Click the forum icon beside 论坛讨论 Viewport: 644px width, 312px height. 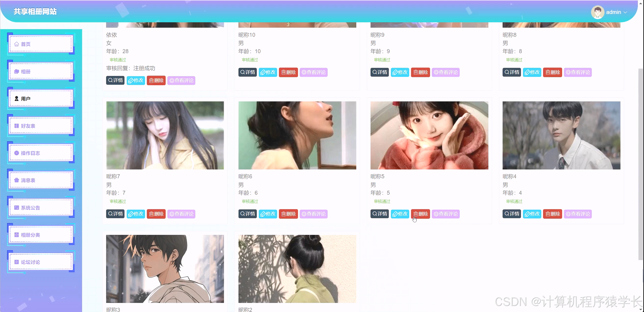click(x=16, y=262)
